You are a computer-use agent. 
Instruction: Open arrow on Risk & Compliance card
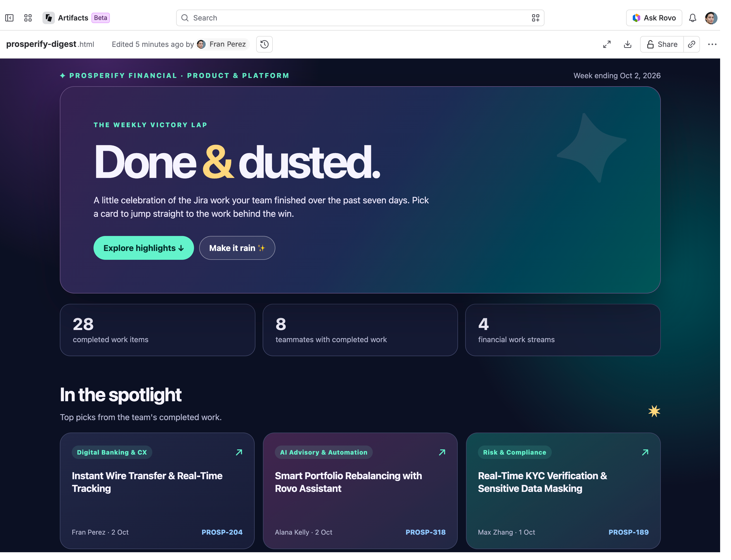pos(645,452)
